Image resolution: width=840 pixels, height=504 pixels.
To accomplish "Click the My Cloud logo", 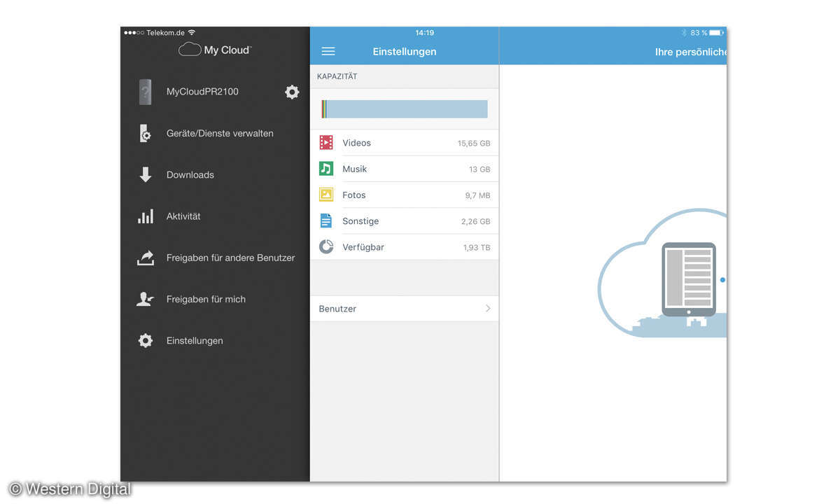I will [215, 50].
